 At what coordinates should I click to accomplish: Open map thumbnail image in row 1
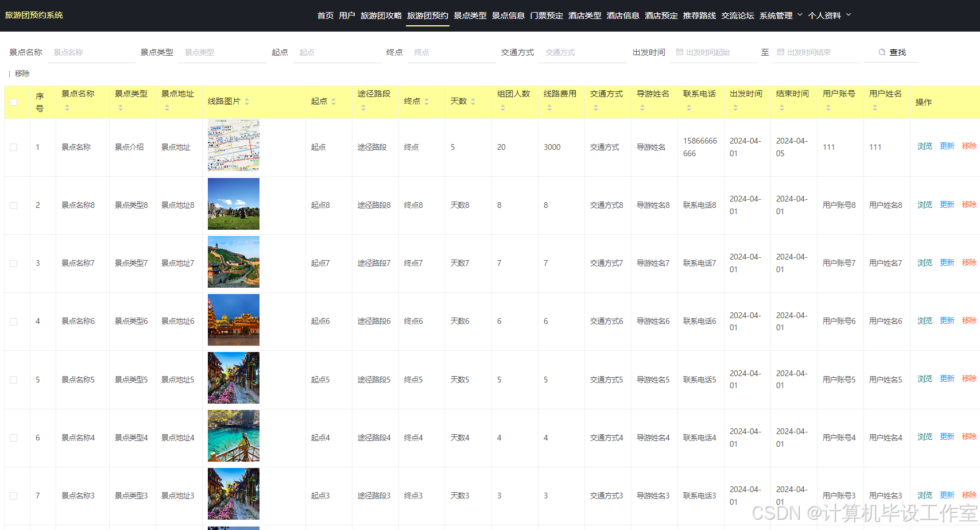click(x=234, y=146)
